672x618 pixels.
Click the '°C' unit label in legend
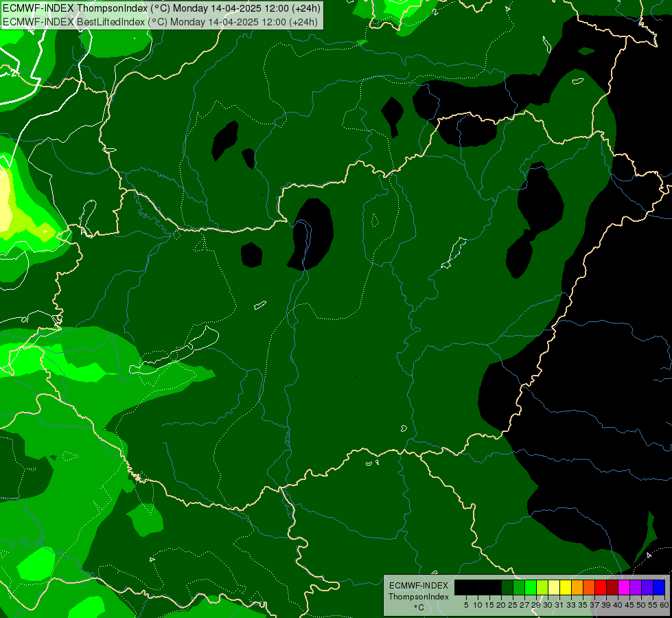point(419,607)
